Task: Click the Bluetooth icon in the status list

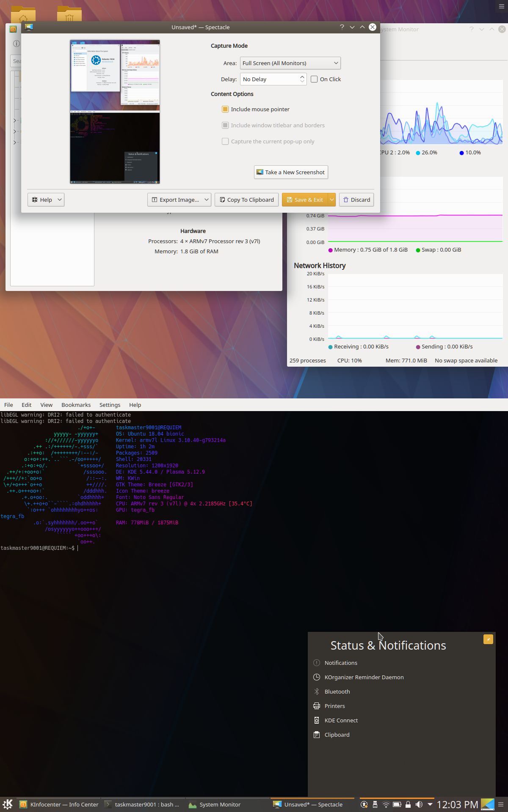Action: [x=317, y=691]
